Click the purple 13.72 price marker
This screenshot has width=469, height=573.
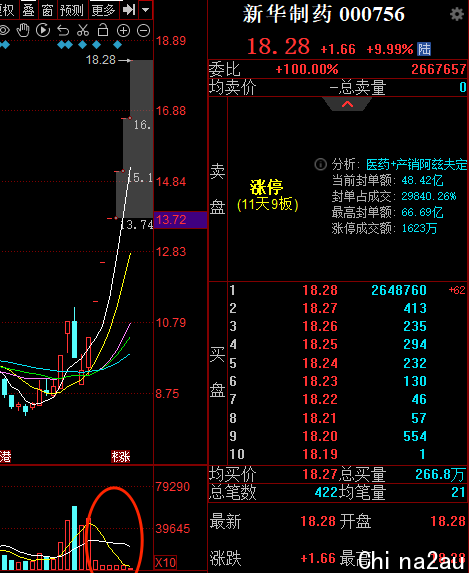[181, 220]
